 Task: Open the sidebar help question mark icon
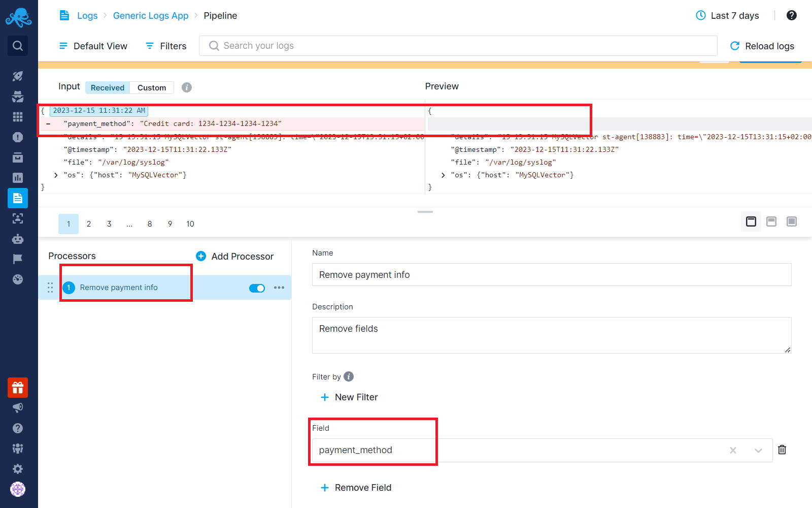click(x=18, y=428)
